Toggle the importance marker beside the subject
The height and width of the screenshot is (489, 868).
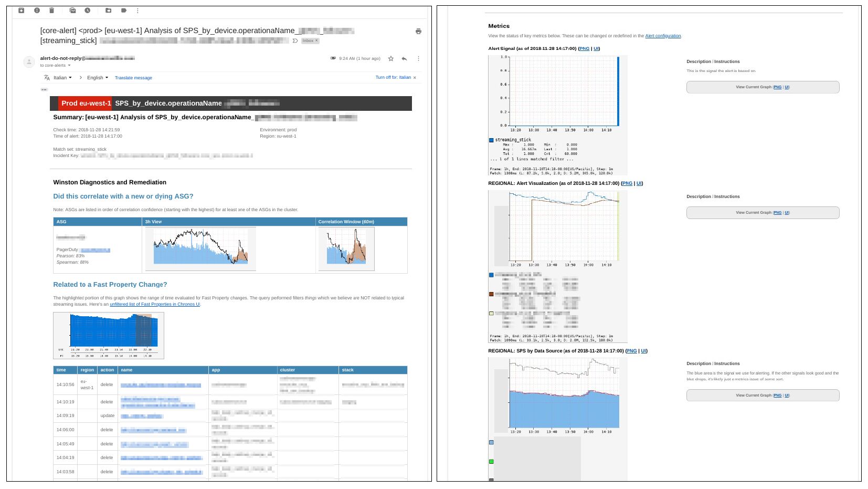(x=295, y=40)
